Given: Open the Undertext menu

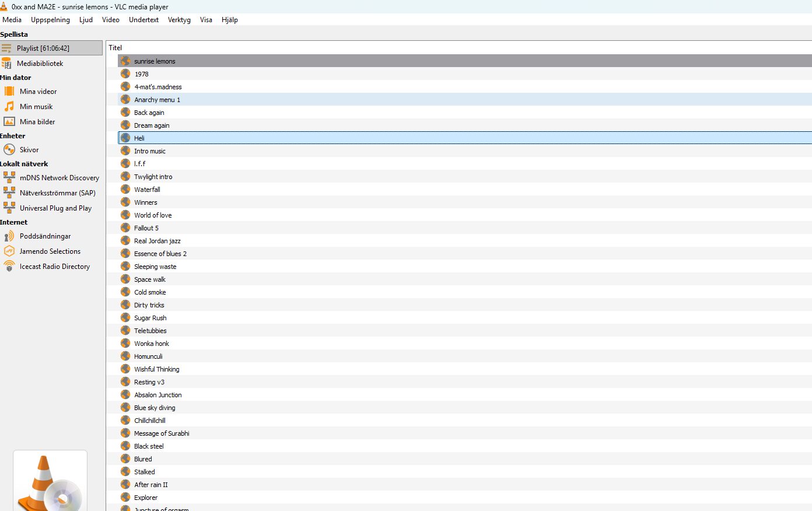Looking at the screenshot, I should [143, 20].
